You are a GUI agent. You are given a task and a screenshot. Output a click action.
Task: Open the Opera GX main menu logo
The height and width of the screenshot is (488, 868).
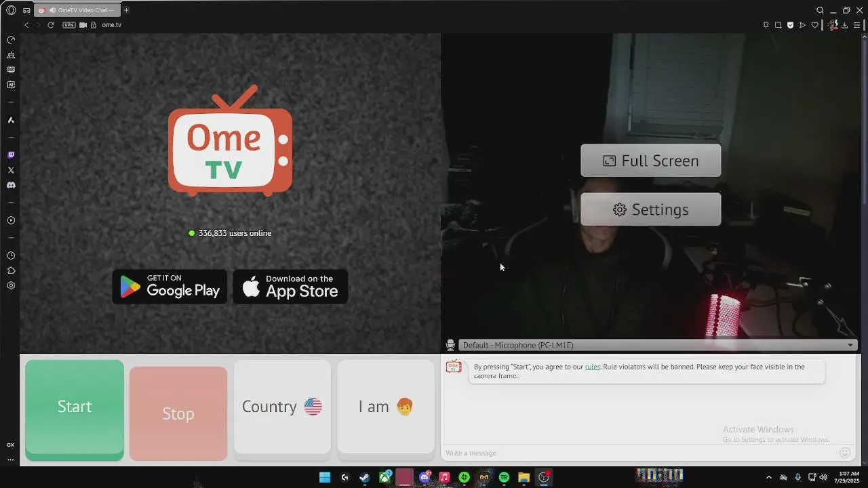tap(11, 10)
